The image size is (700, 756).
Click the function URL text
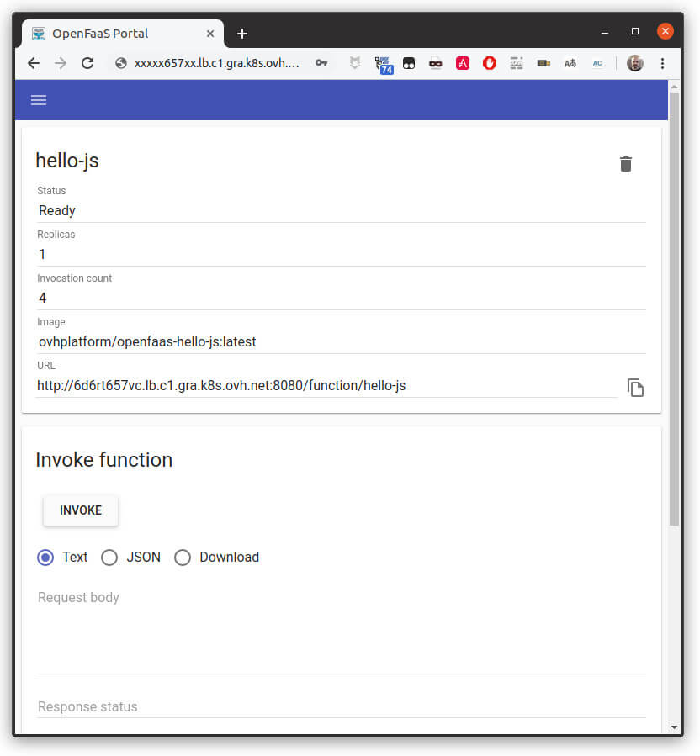coord(222,386)
